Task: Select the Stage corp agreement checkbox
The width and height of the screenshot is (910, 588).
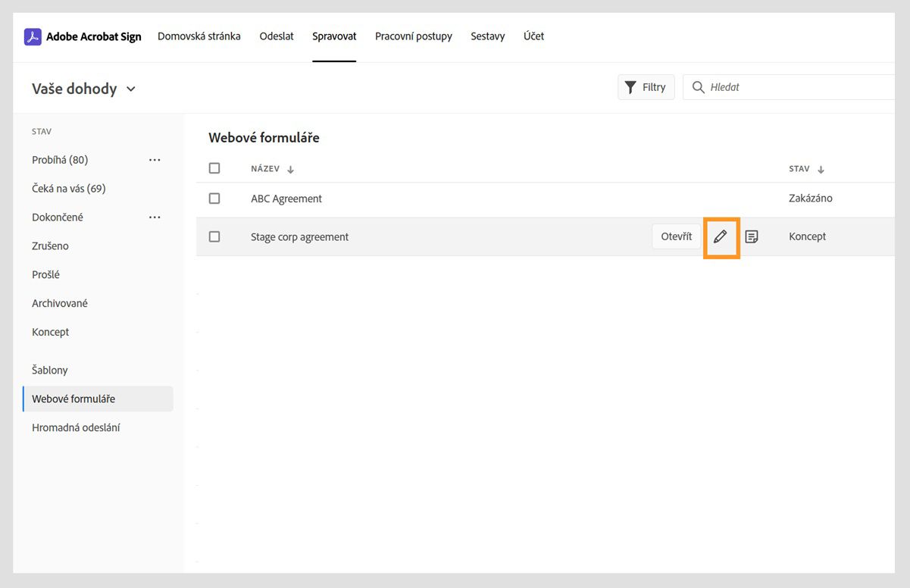Action: (214, 236)
